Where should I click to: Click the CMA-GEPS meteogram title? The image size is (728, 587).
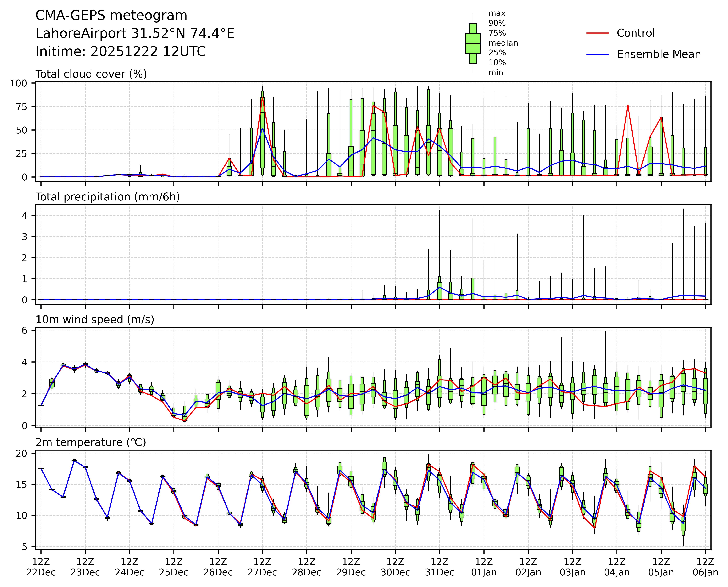pos(111,16)
